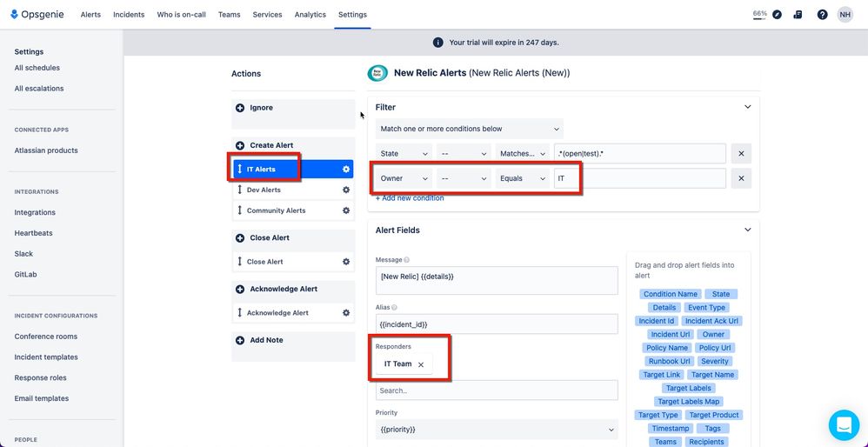Select the Incident Ack Url field tag
The image size is (868, 447).
711,321
